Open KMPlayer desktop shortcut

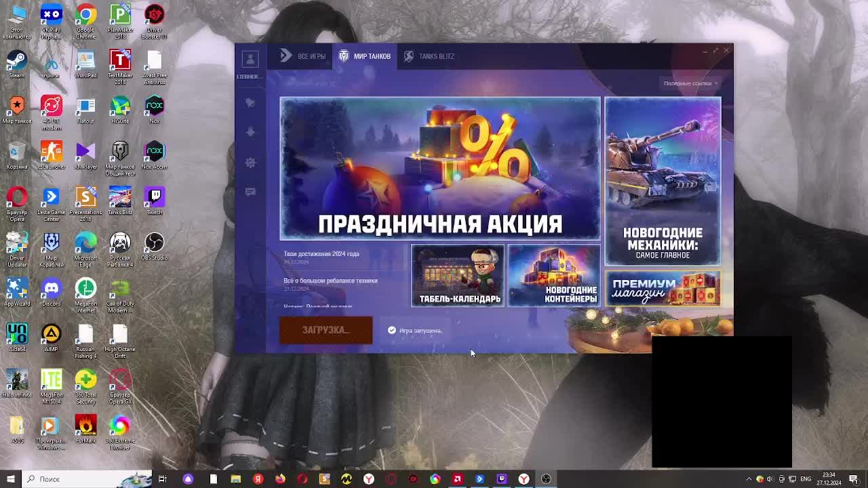tap(85, 155)
